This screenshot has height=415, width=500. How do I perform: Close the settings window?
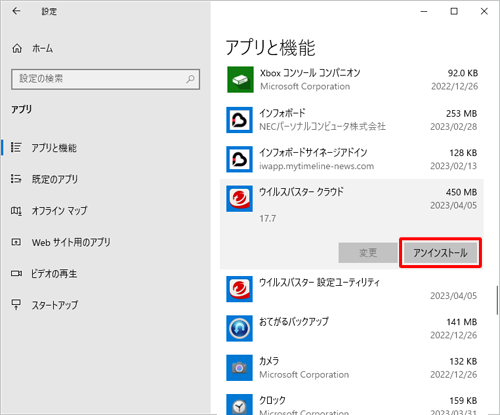[484, 11]
